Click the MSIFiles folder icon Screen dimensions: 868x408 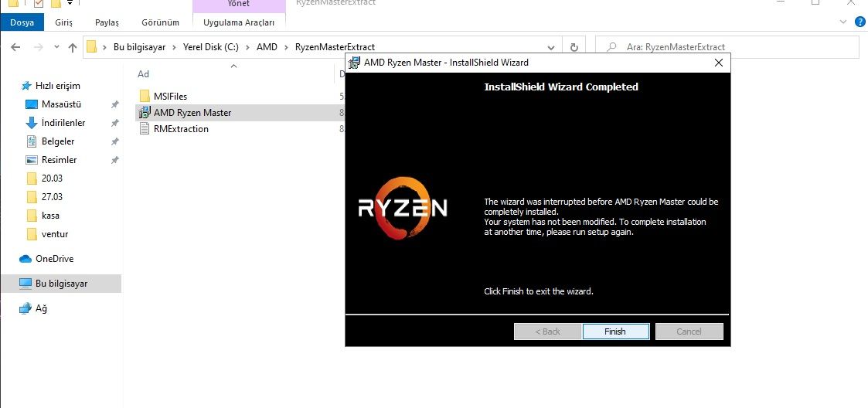pyautogui.click(x=145, y=96)
